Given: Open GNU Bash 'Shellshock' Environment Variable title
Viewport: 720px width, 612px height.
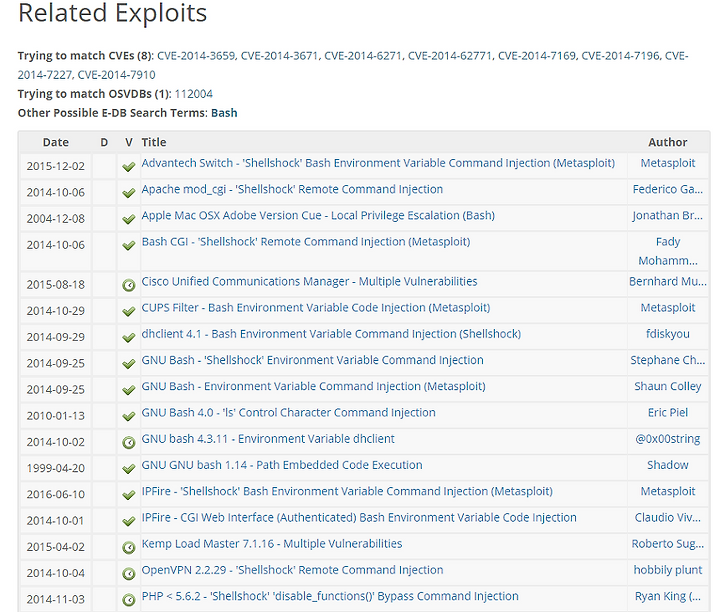Looking at the screenshot, I should pyautogui.click(x=312, y=360).
